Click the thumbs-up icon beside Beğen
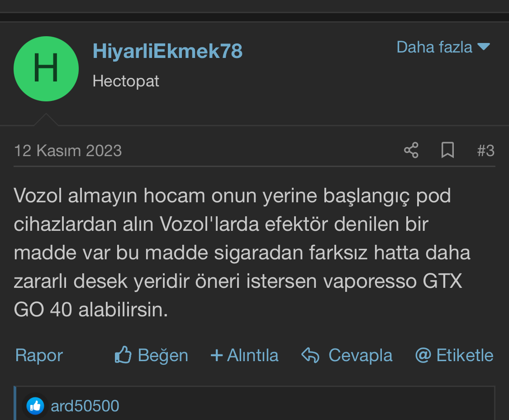Viewport: 509px width, 420px height. point(123,354)
